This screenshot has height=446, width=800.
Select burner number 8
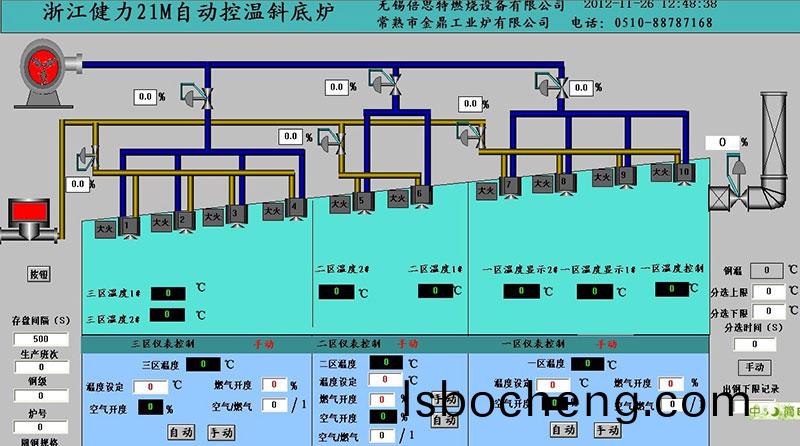coord(565,182)
